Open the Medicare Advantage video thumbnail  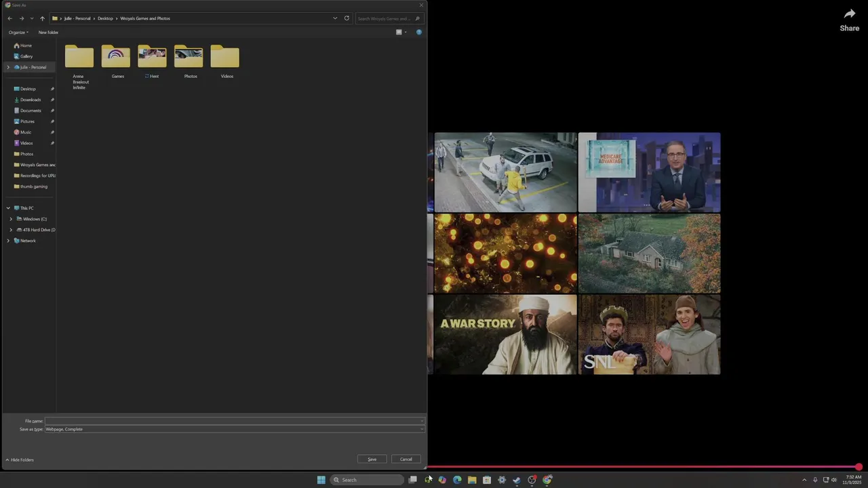(x=649, y=172)
